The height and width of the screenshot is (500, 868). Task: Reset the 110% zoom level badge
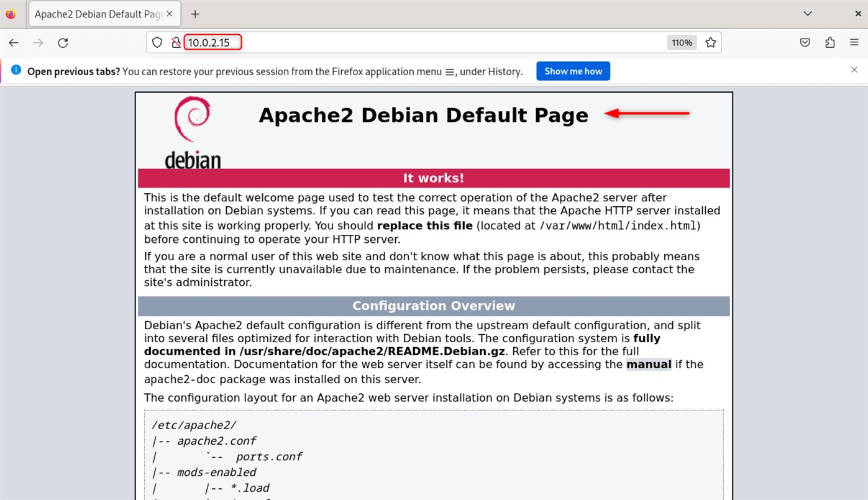(x=682, y=42)
